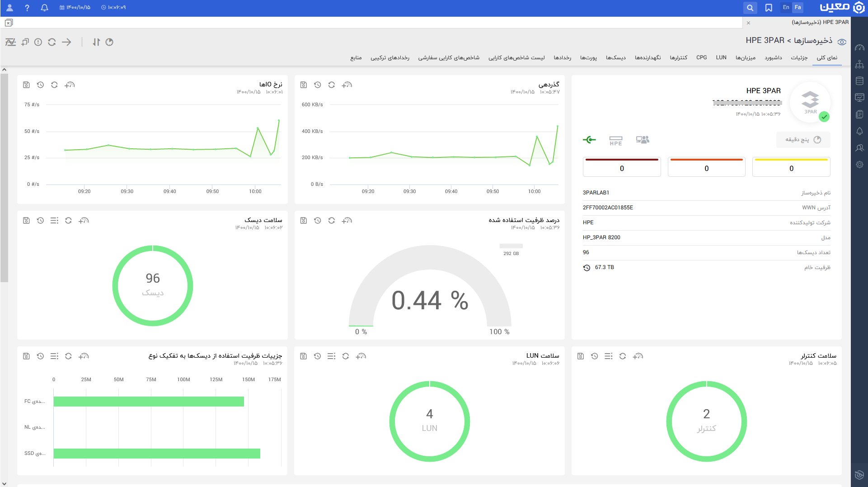
Task: Switch language to En
Action: coord(786,7)
